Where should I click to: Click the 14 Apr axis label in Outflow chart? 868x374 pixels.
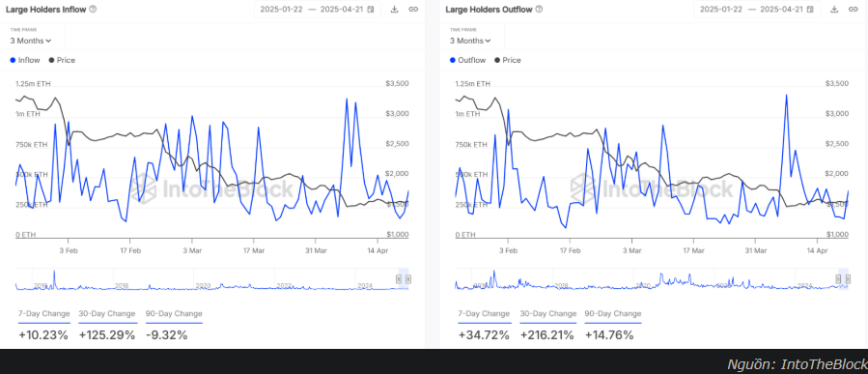pos(817,250)
